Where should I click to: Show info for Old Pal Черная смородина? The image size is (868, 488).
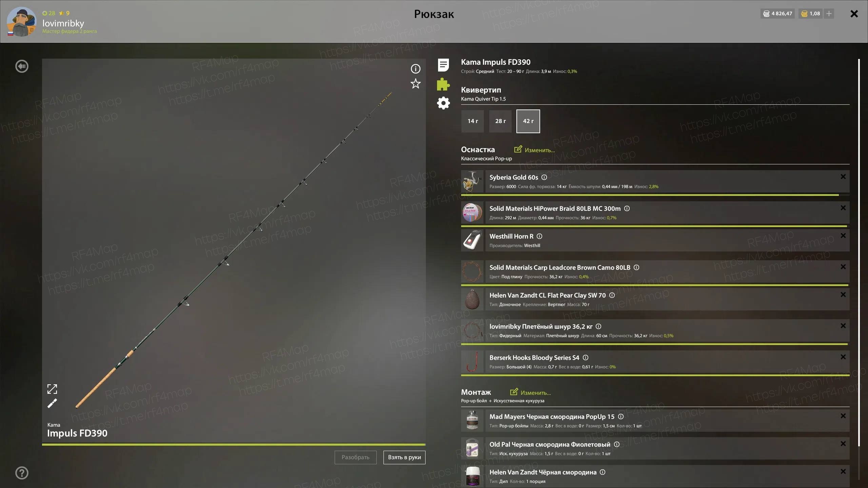point(617,444)
